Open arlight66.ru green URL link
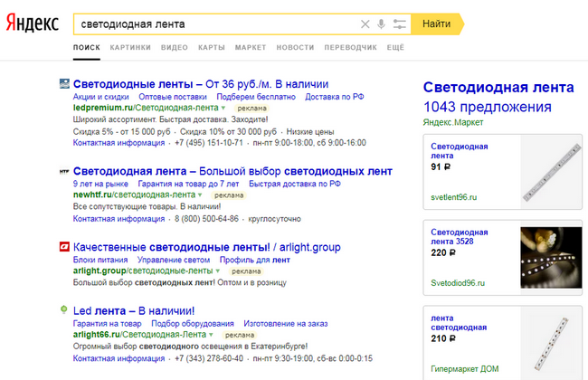Screen dimensions: 588x380 140,335
